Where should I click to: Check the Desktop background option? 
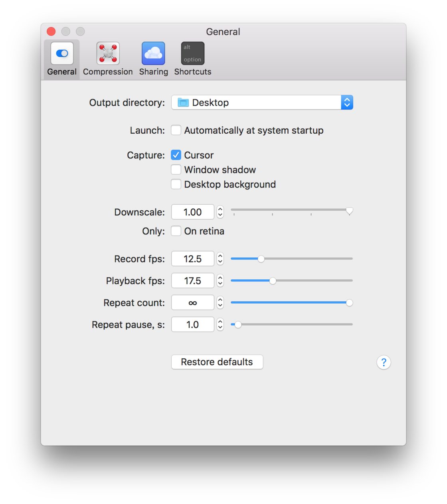[x=176, y=184]
